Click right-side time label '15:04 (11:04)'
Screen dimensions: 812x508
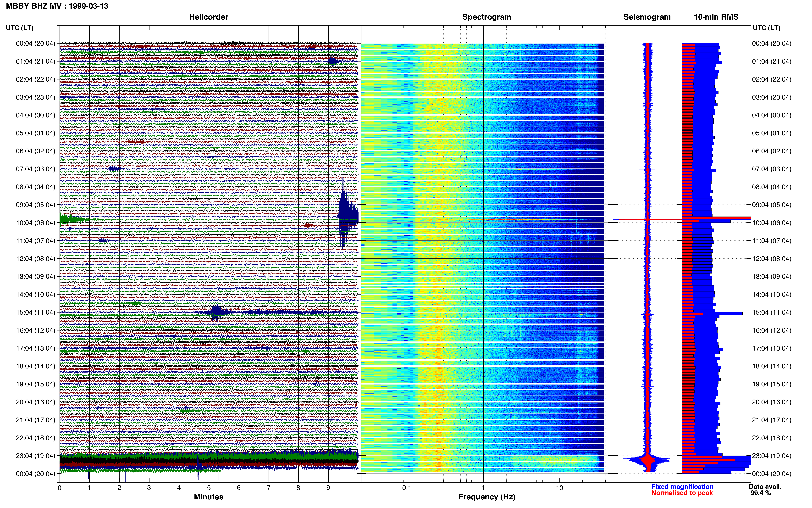[772, 313]
